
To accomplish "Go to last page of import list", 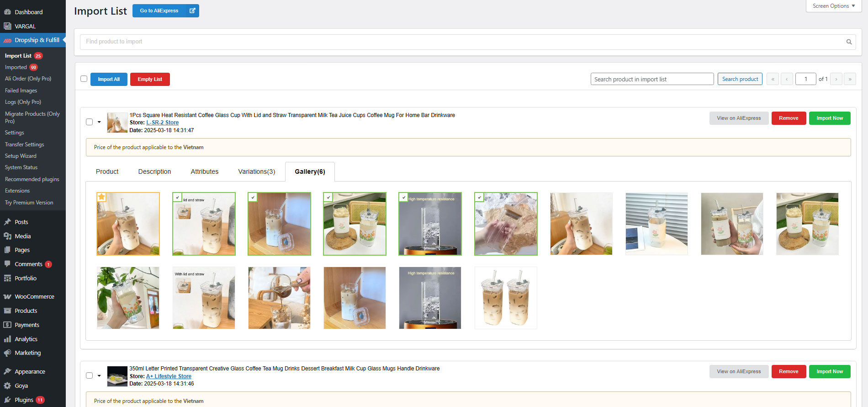I will pos(850,79).
